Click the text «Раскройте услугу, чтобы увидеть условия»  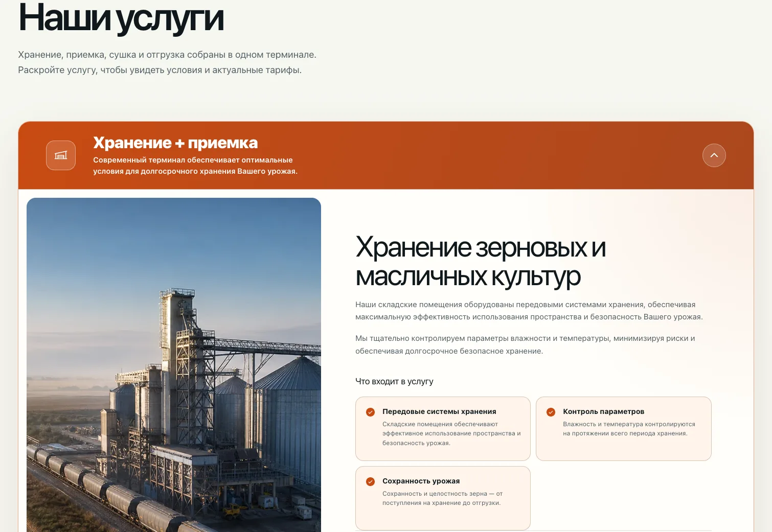[x=111, y=70]
